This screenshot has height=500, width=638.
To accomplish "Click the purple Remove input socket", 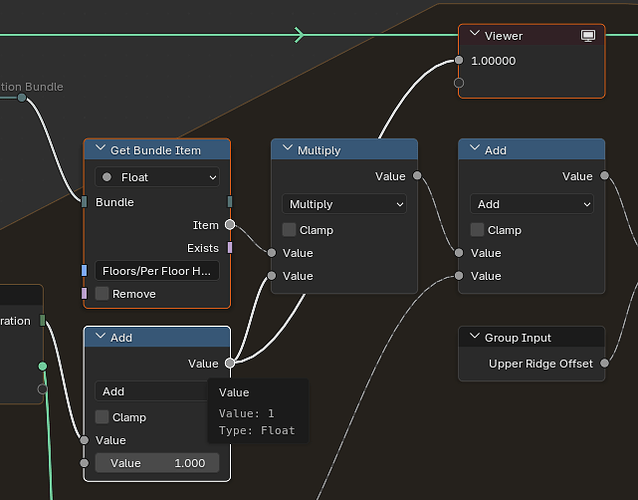I will tap(84, 293).
